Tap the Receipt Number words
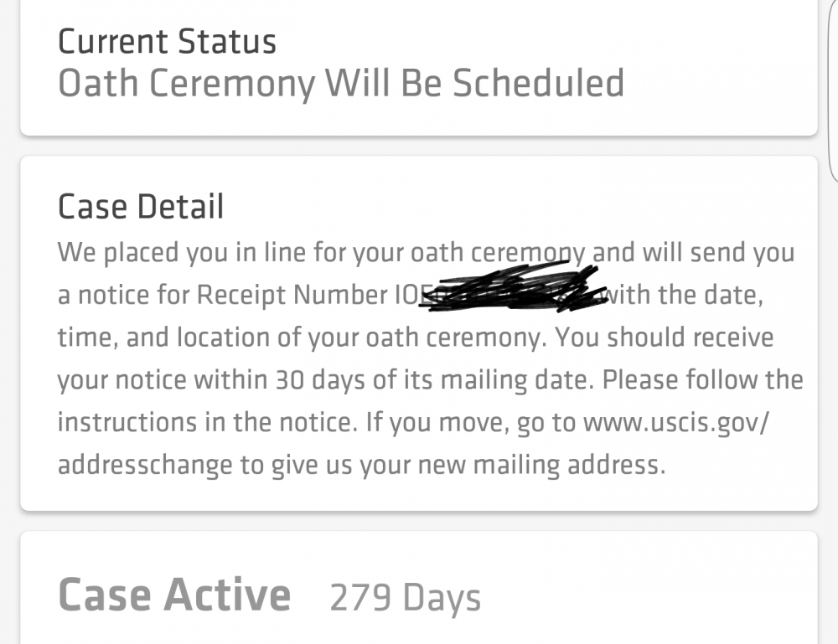This screenshot has width=838, height=644. [292, 295]
